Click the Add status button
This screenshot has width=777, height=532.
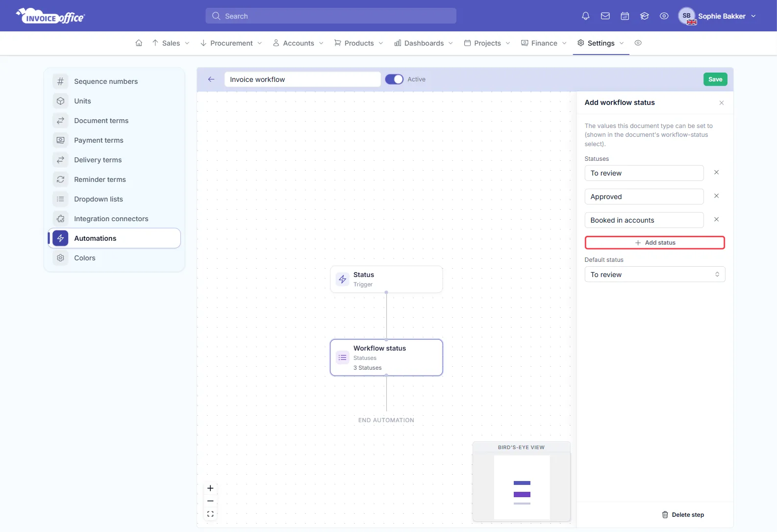click(x=654, y=243)
